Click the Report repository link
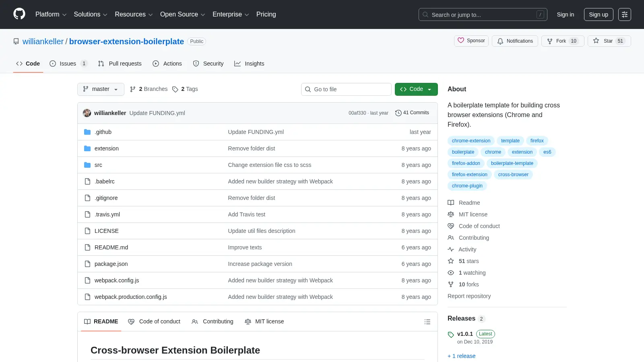The image size is (644, 362). pyautogui.click(x=469, y=296)
